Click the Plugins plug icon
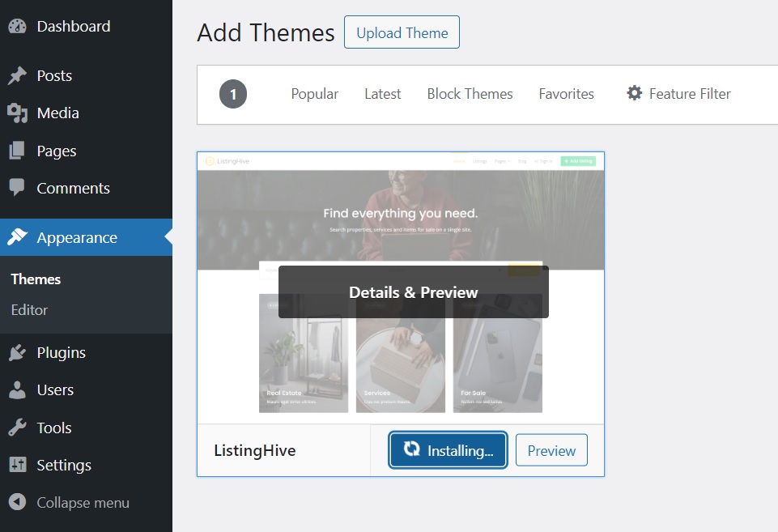Screen dimensions: 778x532 pos(17,353)
